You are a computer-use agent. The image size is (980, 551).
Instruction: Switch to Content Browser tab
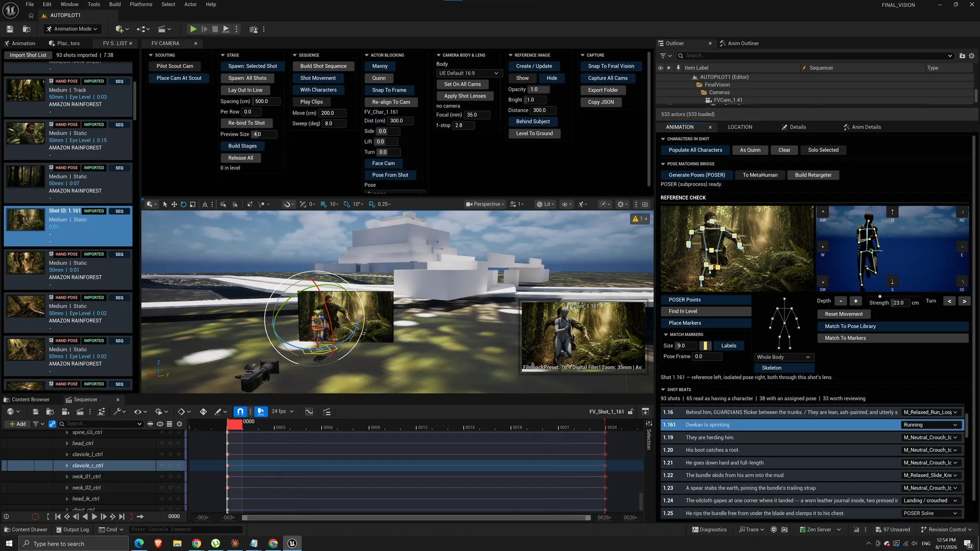[26, 400]
